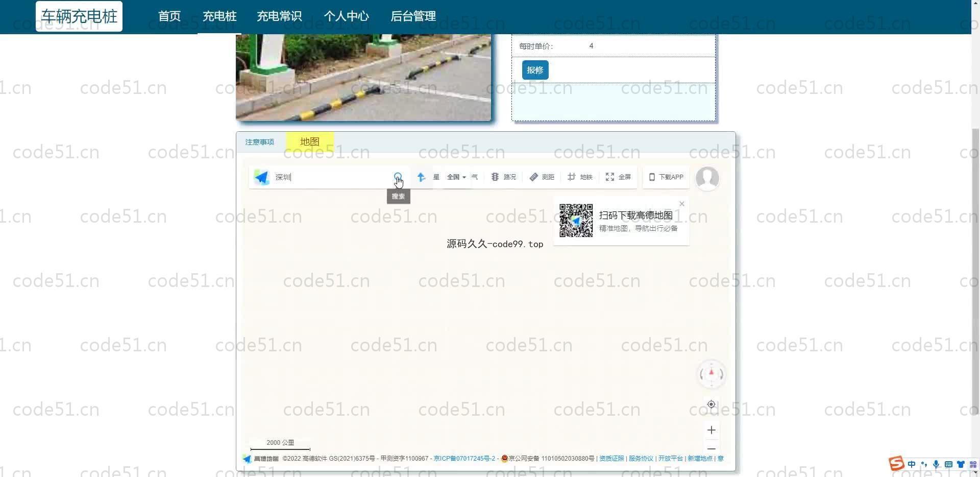Click the 每时单价 value 4
980x477 pixels.
point(591,46)
